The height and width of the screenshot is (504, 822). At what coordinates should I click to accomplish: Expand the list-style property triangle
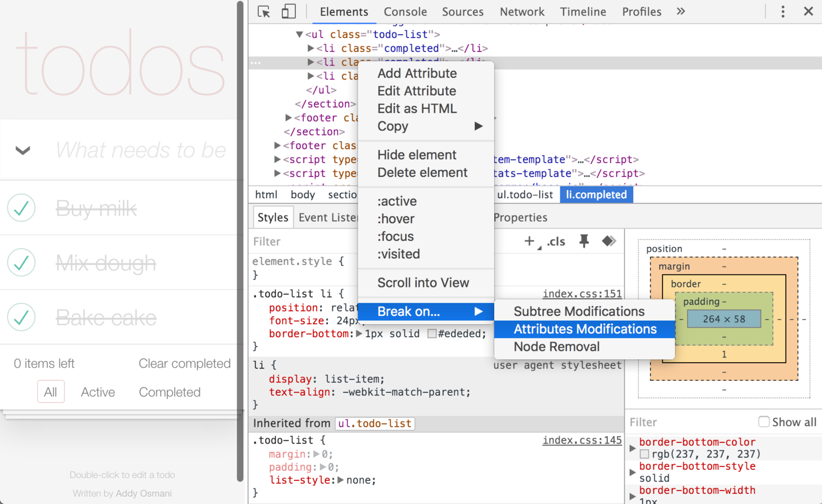340,480
